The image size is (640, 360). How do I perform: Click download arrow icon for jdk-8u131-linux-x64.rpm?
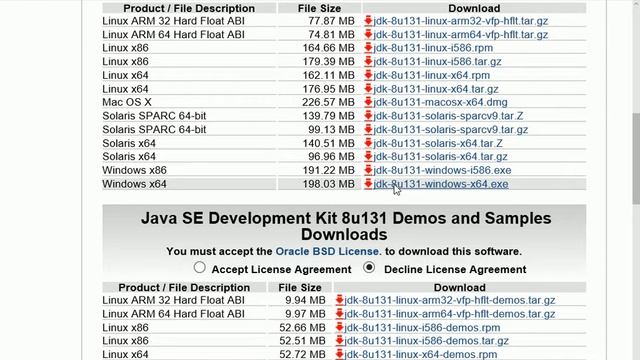368,75
